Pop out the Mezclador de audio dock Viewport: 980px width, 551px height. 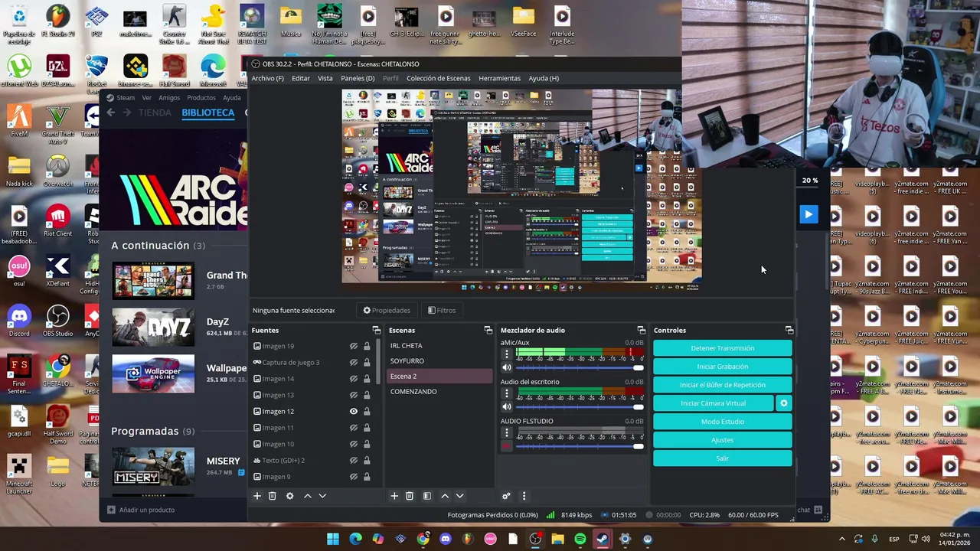[x=641, y=330]
